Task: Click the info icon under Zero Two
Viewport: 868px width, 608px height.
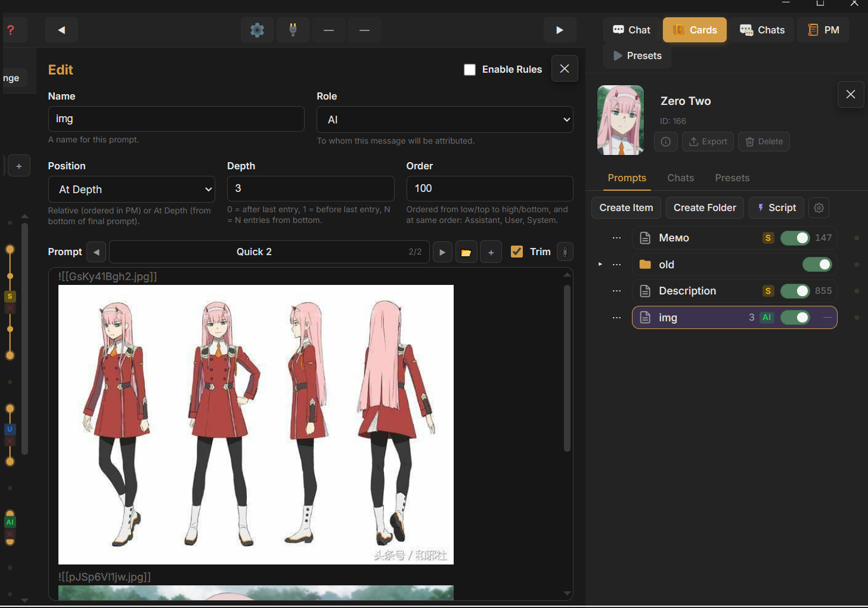Action: (666, 141)
